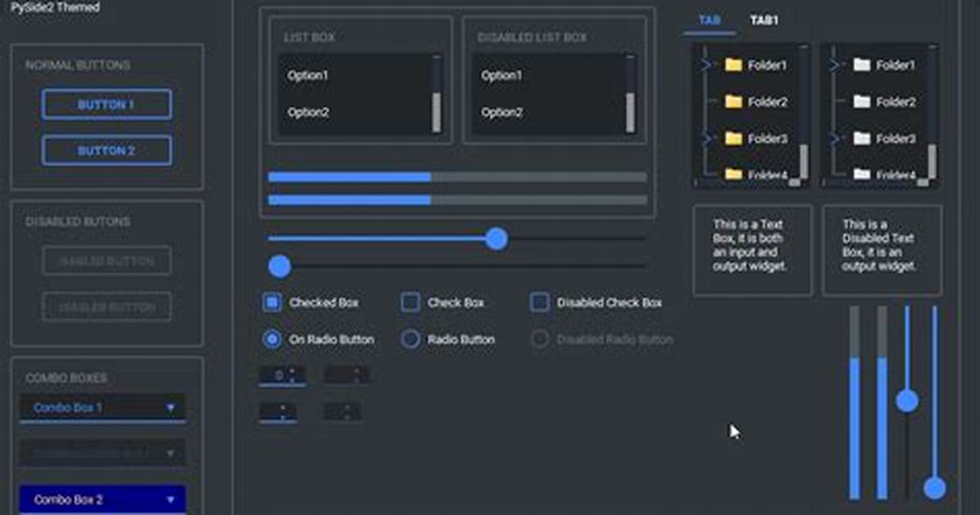Viewport: 980px width, 515px height.
Task: Expand Folder3 in the left tree view
Action: [x=706, y=139]
